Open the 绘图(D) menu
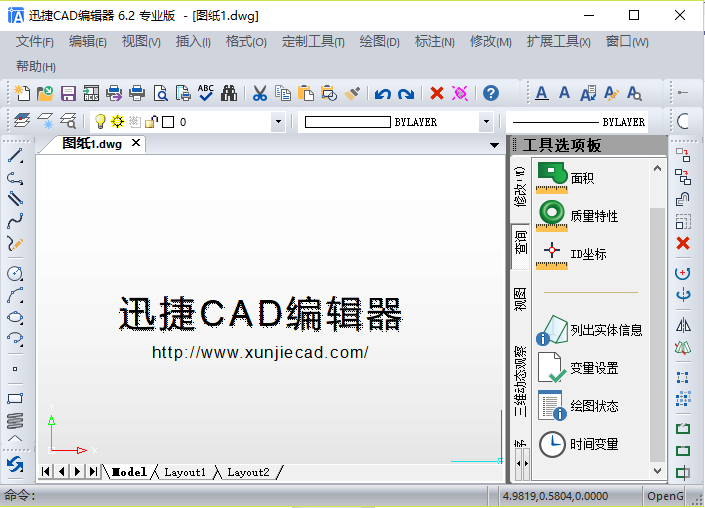Screen dimensions: 705x508 pyautogui.click(x=379, y=42)
